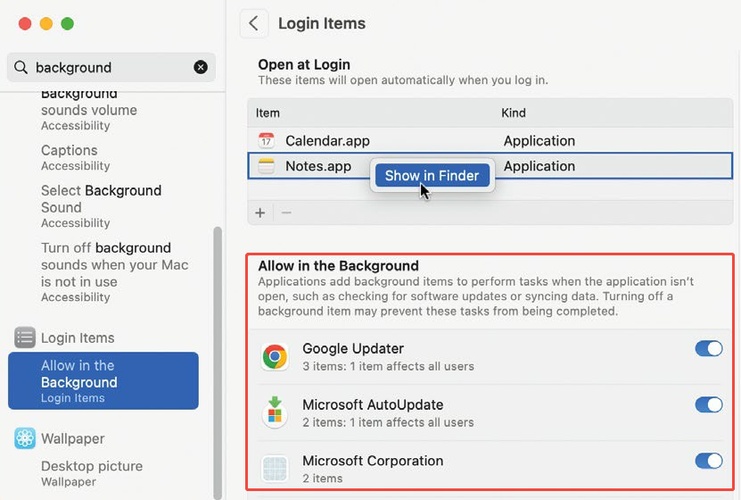
Task: Zoom the window with green button
Action: 67,24
